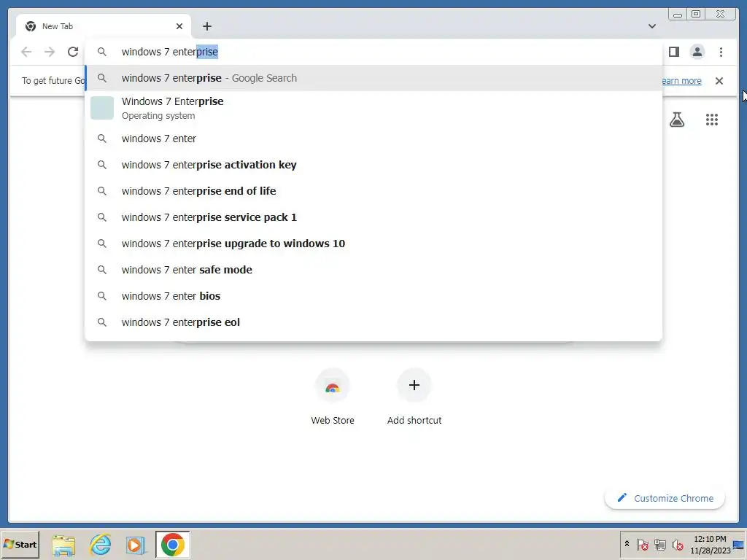Pick 'windows 7 enter safe mode' suggestion
Viewport: 747px width, 560px height.
click(x=373, y=270)
